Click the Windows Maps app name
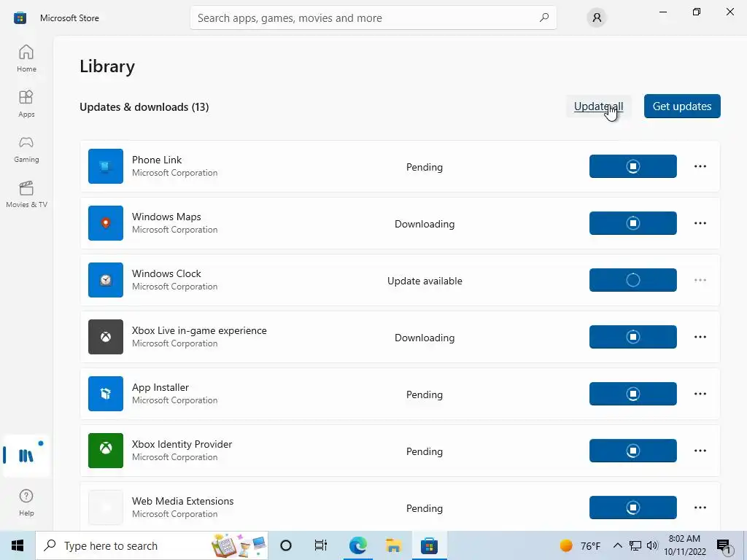The width and height of the screenshot is (747, 560). coord(166,217)
